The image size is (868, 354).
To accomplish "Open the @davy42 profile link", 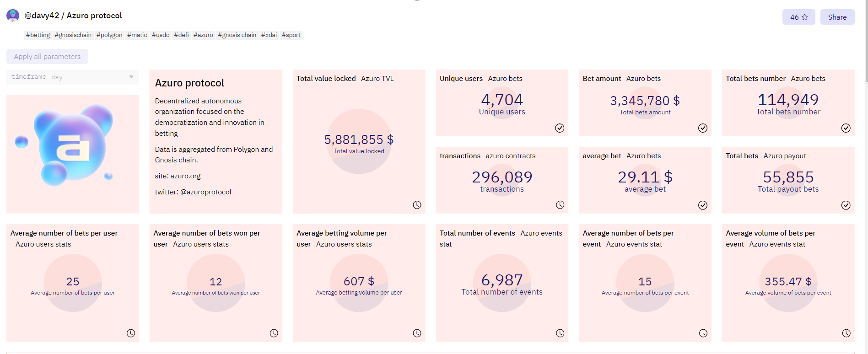I will [x=42, y=16].
